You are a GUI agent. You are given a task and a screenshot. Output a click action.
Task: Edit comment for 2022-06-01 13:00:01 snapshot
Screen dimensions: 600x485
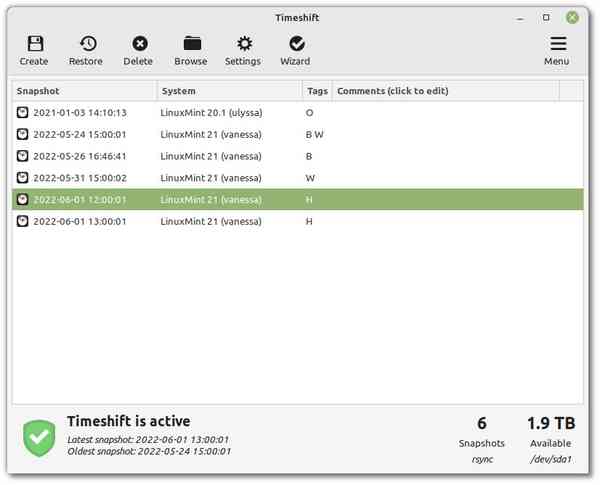coord(446,221)
